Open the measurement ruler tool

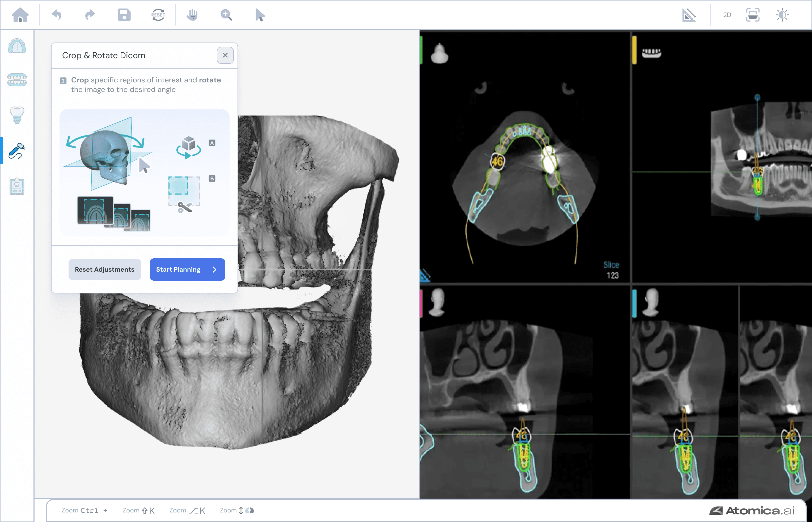coord(689,15)
